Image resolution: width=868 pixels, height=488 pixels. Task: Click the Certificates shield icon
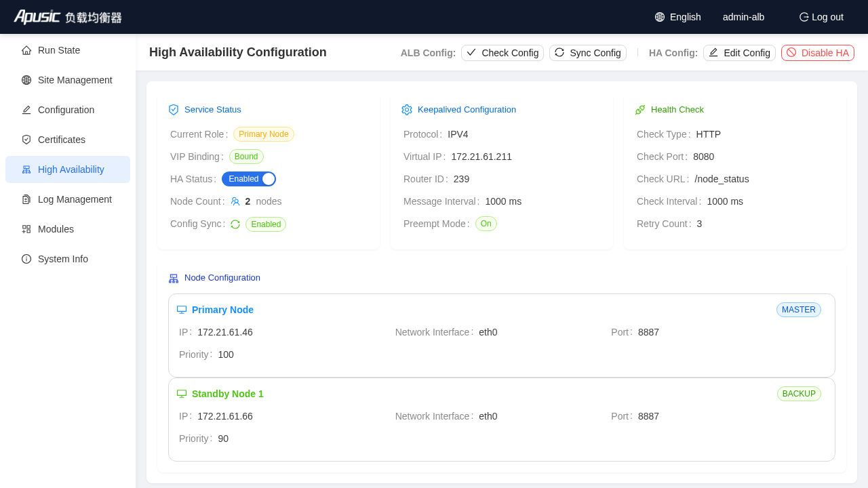[x=26, y=140]
